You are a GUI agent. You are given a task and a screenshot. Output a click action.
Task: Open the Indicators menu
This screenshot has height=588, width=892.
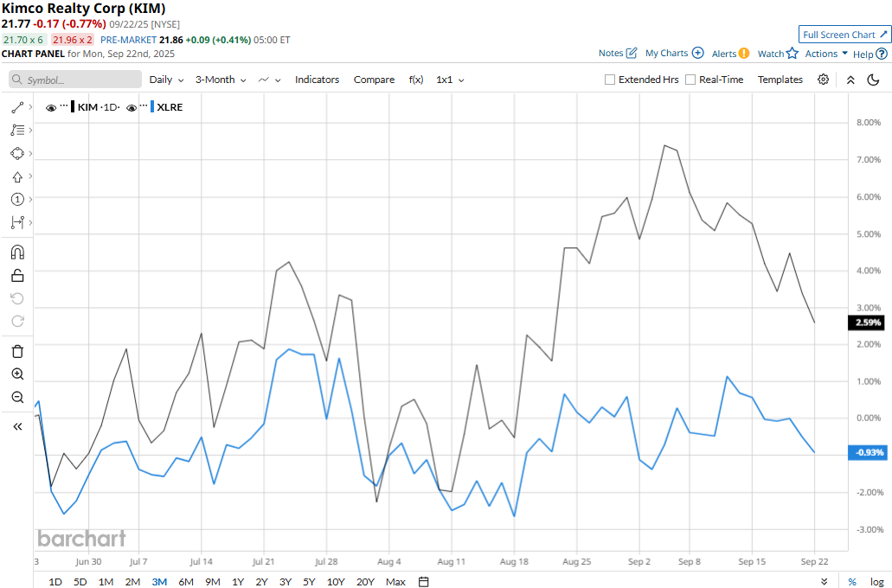pyautogui.click(x=317, y=80)
